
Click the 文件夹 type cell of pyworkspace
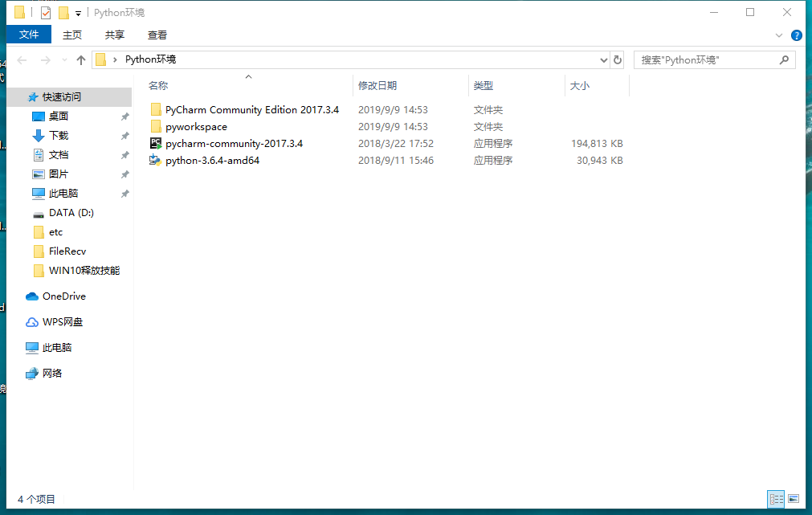488,127
